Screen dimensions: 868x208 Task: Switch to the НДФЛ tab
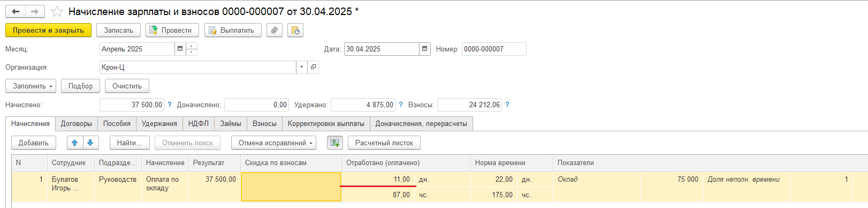[x=199, y=123]
